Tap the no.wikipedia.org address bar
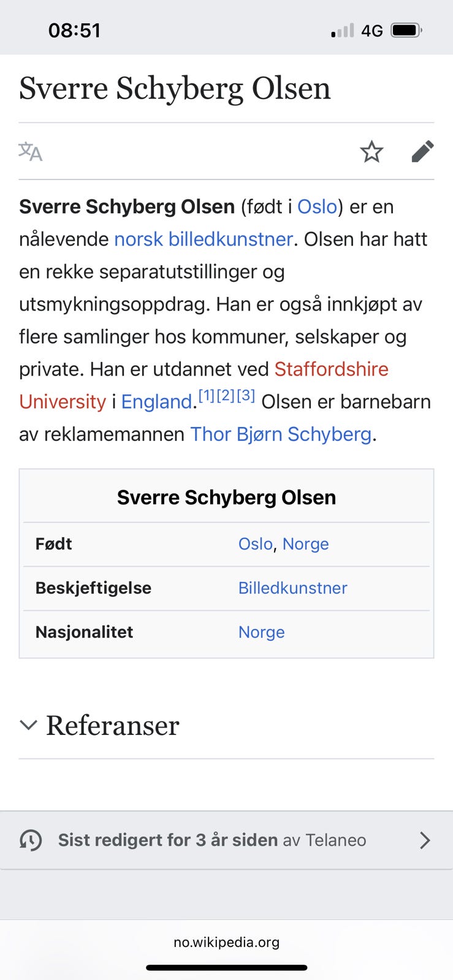Viewport: 453px width, 980px height. [x=226, y=942]
